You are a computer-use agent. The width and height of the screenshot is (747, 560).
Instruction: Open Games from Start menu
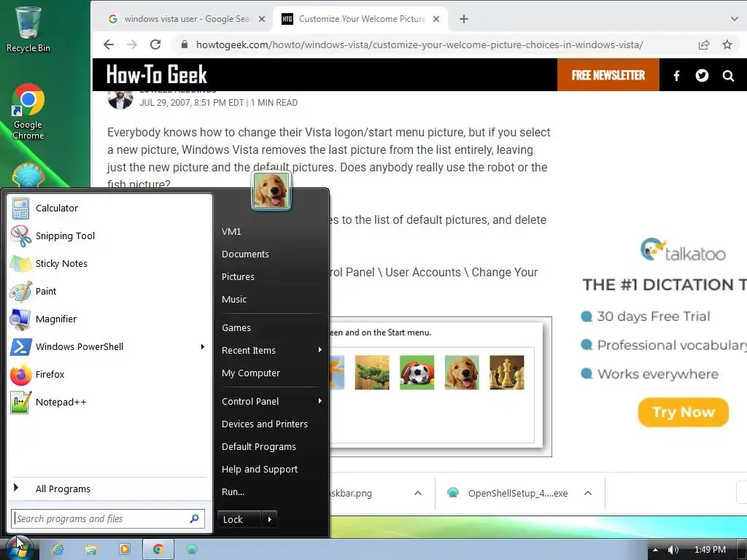[x=236, y=327]
